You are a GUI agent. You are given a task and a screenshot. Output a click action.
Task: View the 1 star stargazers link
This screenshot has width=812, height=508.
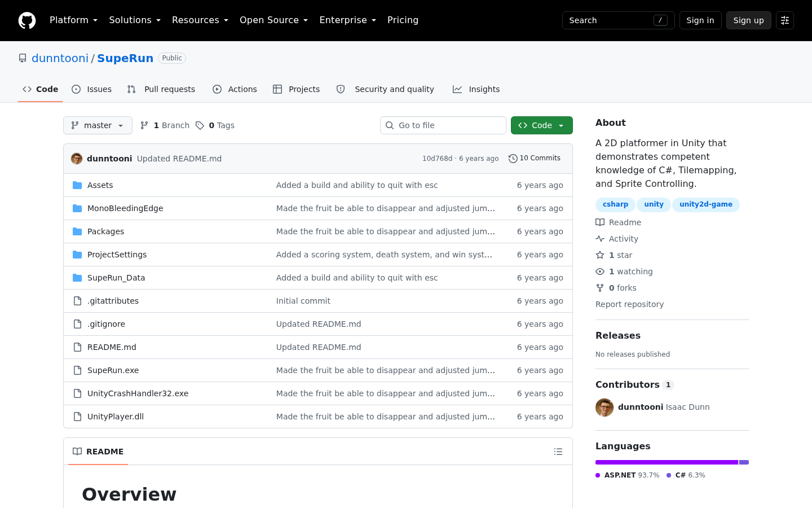(x=614, y=255)
